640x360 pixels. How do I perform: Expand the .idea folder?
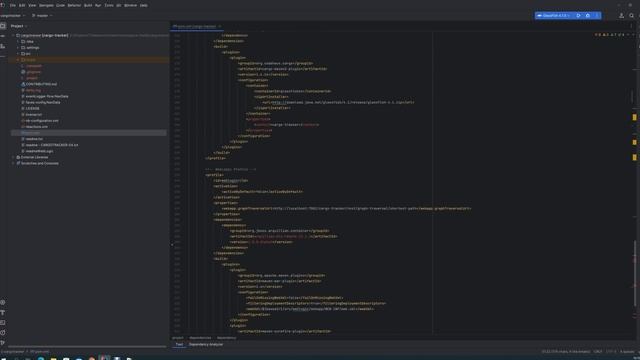pyautogui.click(x=18, y=42)
